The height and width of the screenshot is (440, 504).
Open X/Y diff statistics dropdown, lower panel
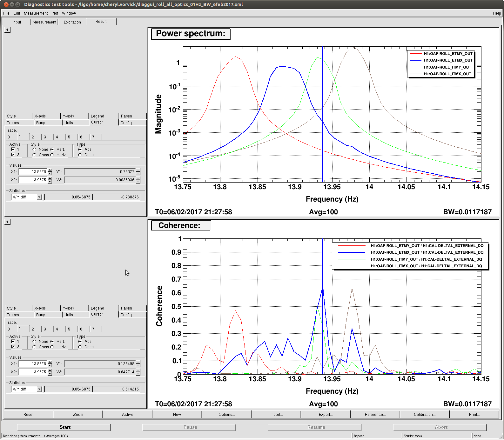(x=26, y=389)
